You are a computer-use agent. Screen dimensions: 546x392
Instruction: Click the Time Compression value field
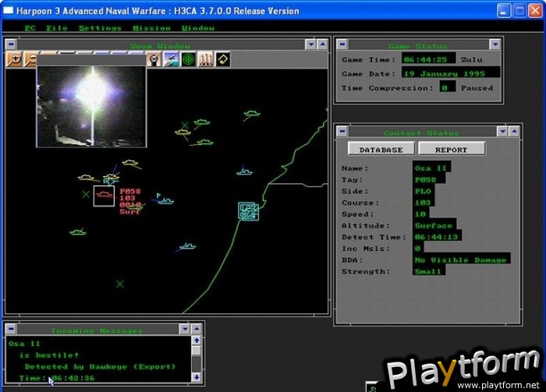(x=448, y=87)
